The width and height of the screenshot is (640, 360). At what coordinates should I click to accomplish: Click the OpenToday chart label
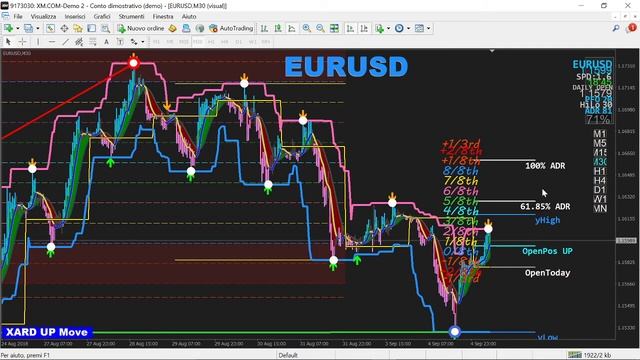(547, 273)
